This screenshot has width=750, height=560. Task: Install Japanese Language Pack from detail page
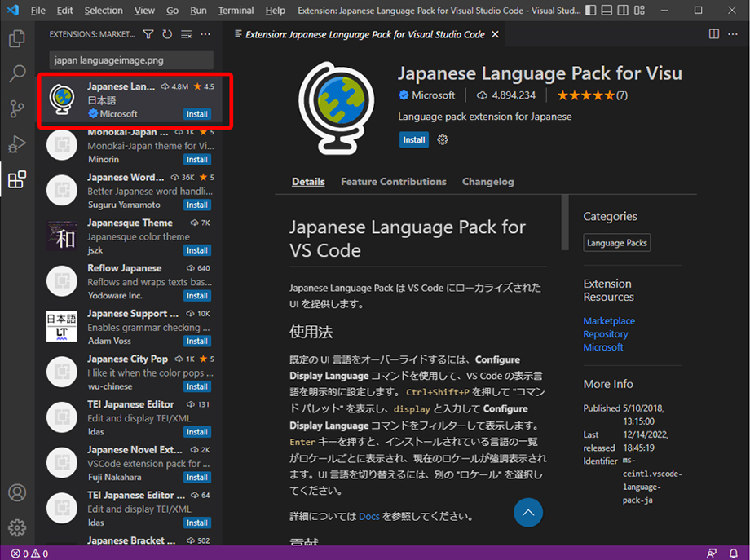tap(414, 139)
